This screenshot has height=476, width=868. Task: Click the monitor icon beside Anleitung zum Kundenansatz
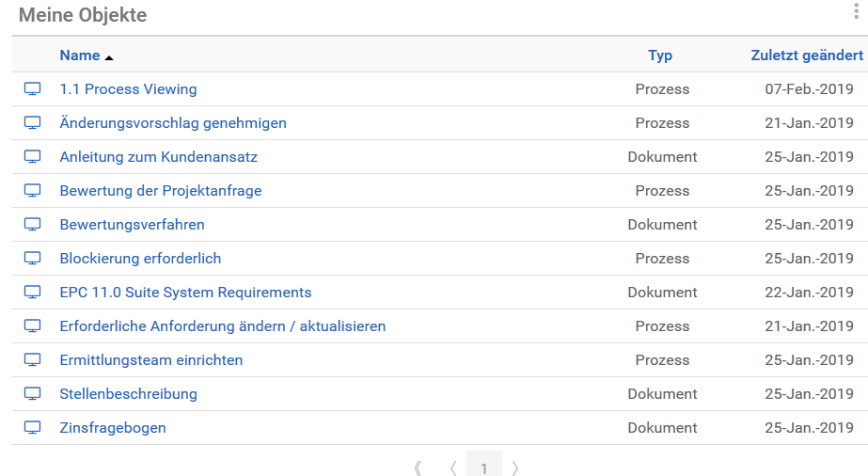pyautogui.click(x=33, y=157)
